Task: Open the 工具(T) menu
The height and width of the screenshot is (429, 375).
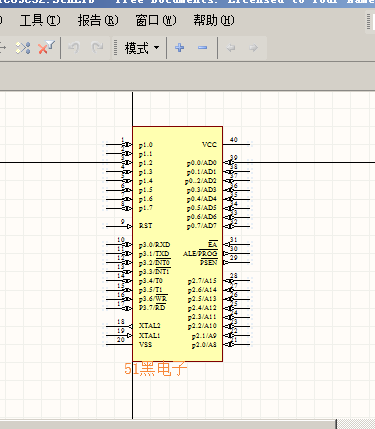Action: pyautogui.click(x=40, y=21)
